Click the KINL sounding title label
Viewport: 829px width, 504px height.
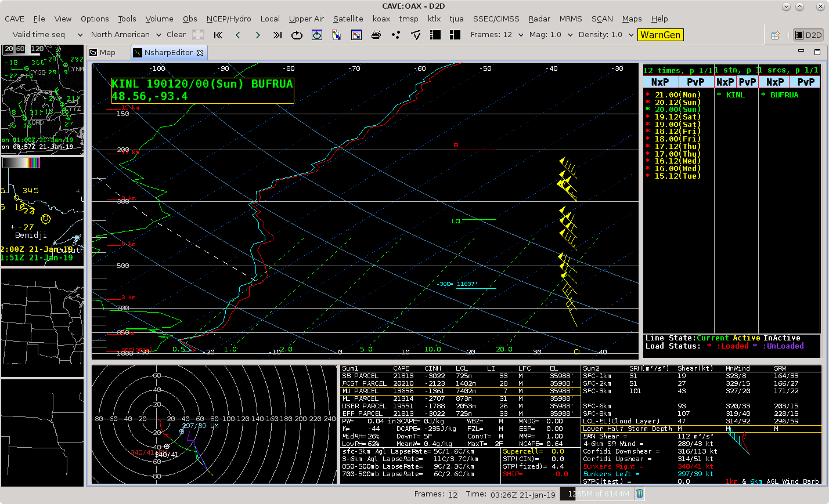[x=203, y=90]
